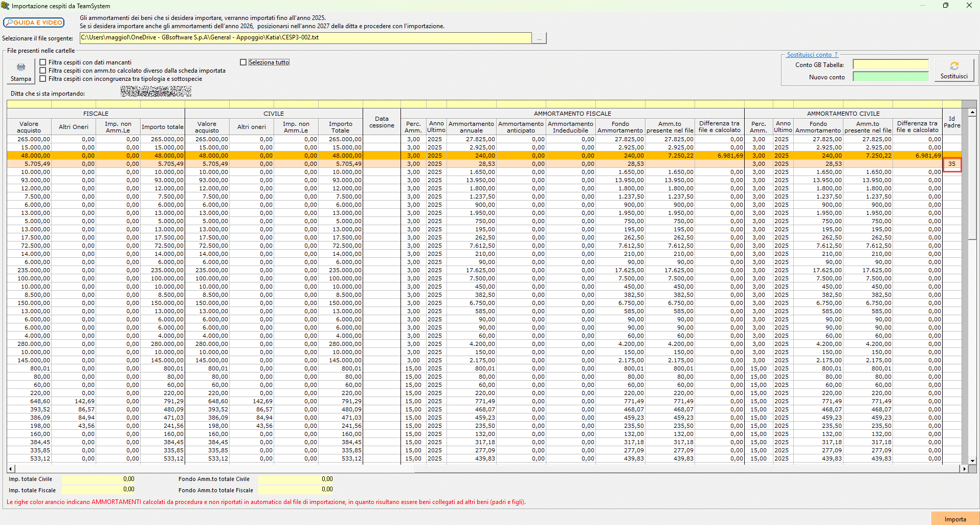Viewport: 980px width, 525px height.
Task: Maximize the Importazione cespiti window
Action: click(946, 6)
